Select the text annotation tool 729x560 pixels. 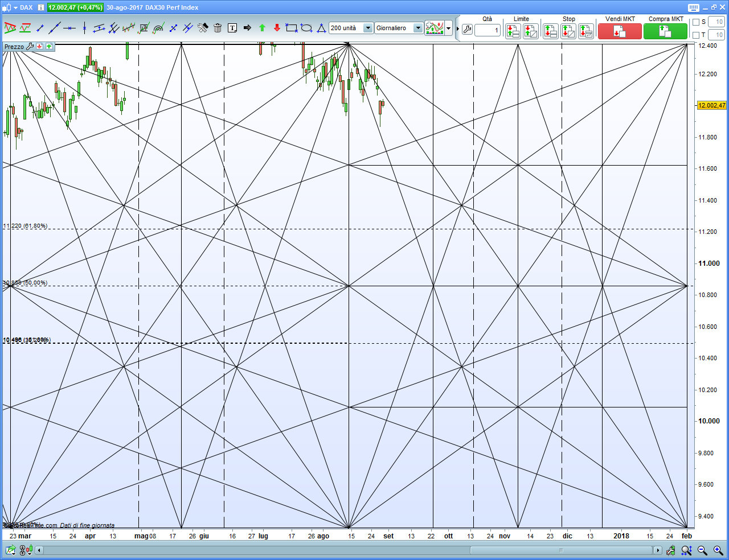pos(232,28)
